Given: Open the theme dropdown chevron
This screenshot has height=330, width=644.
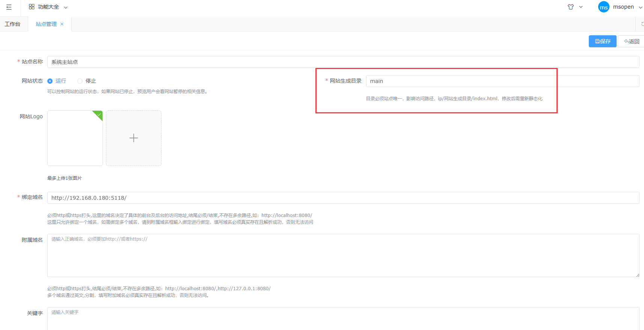Looking at the screenshot, I should click(x=581, y=7).
